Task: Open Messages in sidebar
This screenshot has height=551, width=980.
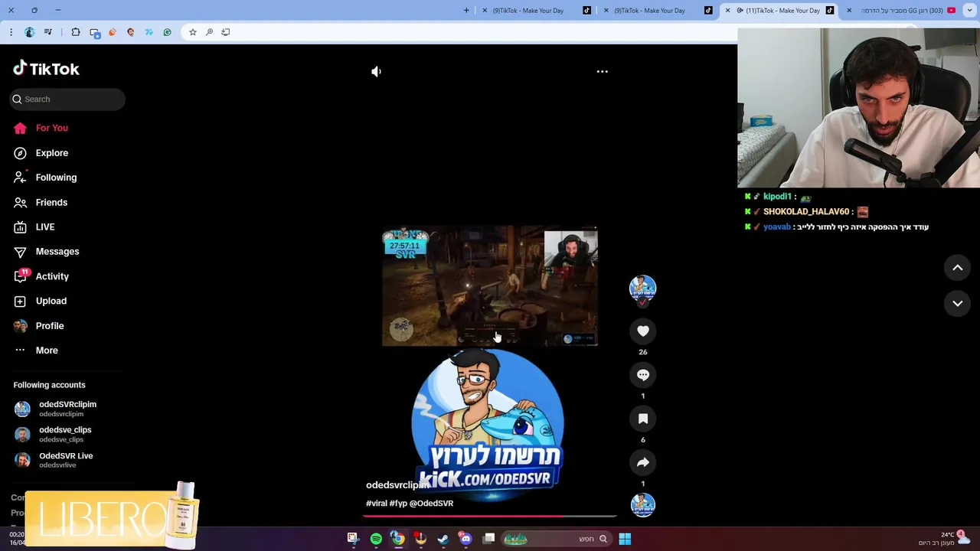Action: (x=46, y=252)
